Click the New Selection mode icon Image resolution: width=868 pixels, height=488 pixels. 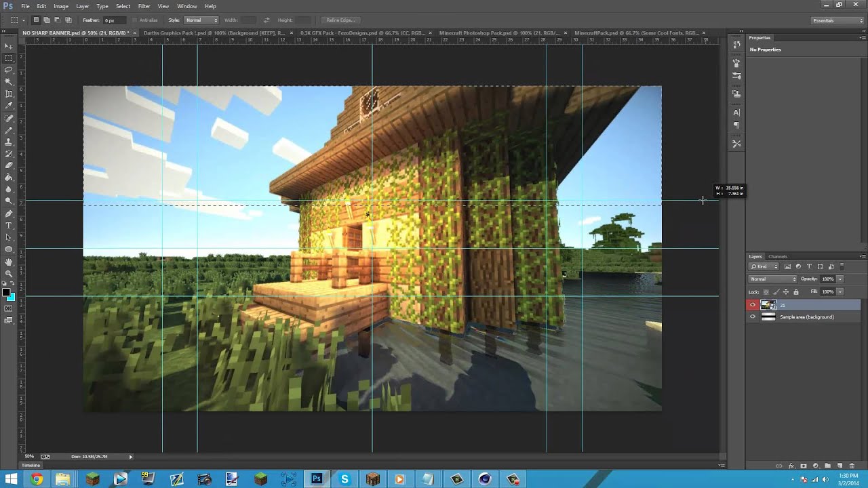[x=37, y=20]
